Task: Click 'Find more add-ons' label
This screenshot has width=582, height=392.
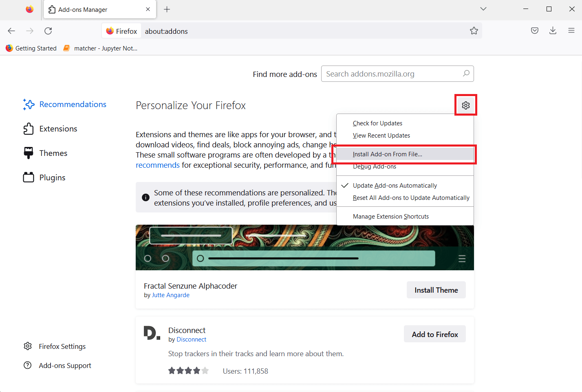Action: point(285,74)
